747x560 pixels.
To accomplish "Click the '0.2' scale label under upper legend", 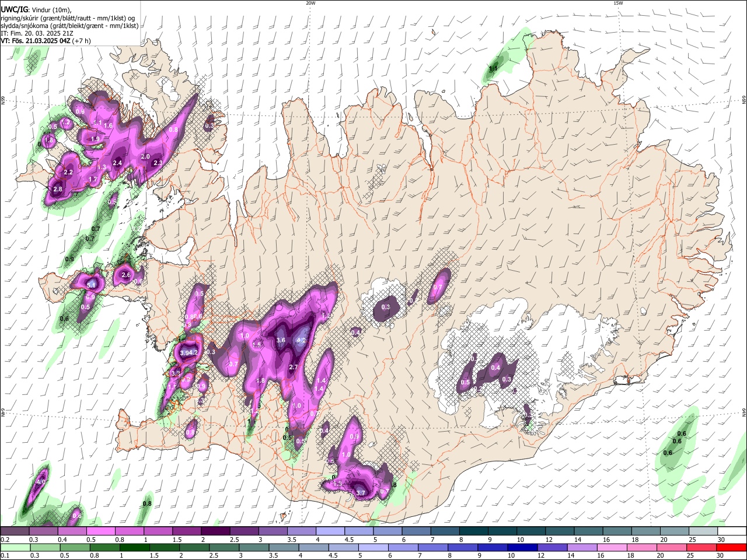I will click(x=4, y=540).
